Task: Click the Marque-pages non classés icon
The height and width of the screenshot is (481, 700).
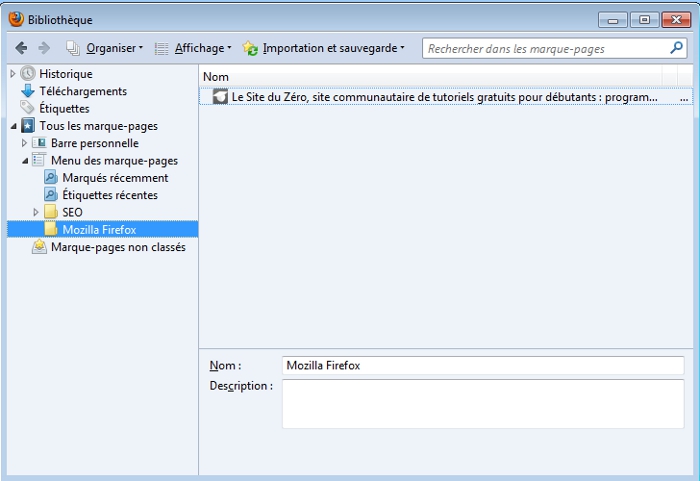Action: point(39,247)
